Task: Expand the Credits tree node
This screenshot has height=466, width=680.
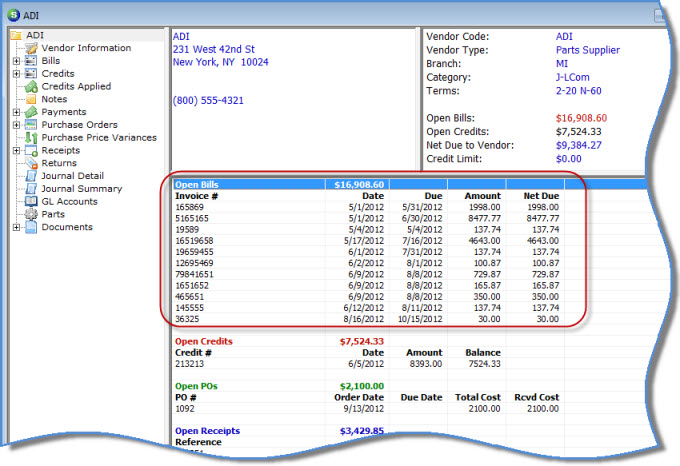Action: [x=16, y=74]
